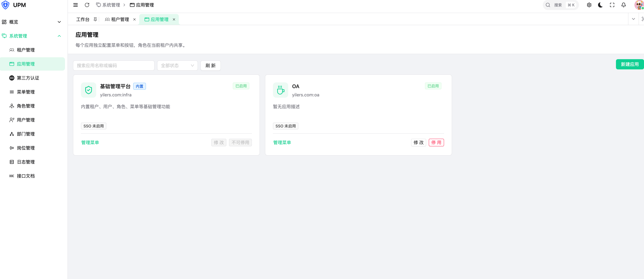Click the 新建应用 button
This screenshot has height=279, width=644.
click(x=630, y=64)
